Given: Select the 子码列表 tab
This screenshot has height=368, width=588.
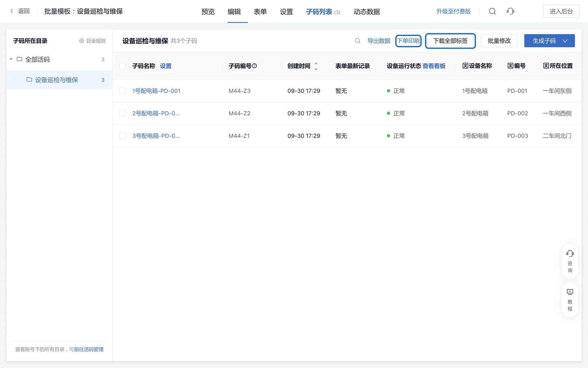Looking at the screenshot, I should pos(323,12).
